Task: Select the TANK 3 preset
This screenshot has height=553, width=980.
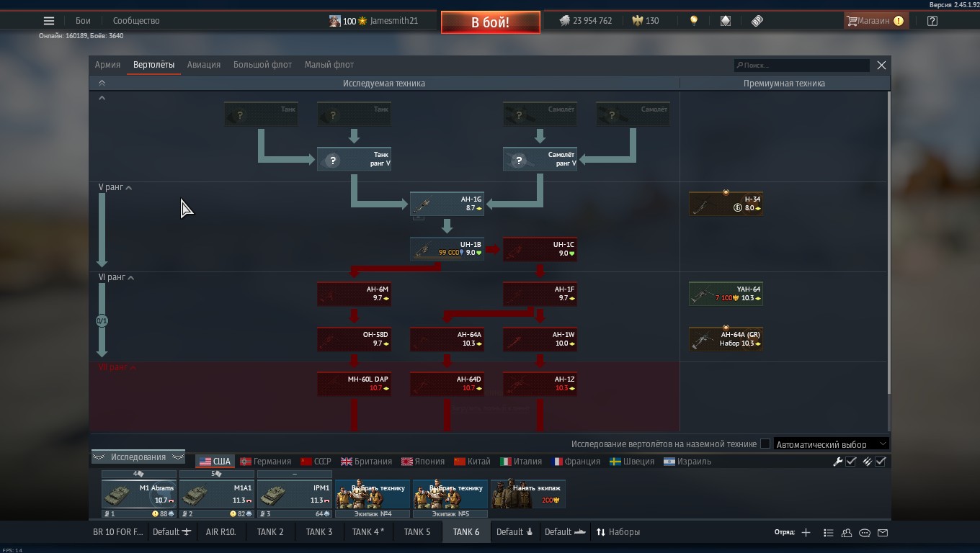Action: point(319,533)
